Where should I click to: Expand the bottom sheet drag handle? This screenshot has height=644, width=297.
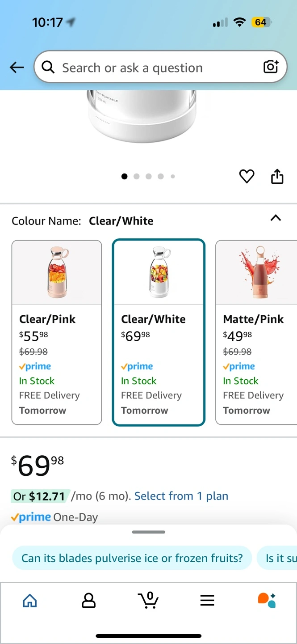pos(149,532)
